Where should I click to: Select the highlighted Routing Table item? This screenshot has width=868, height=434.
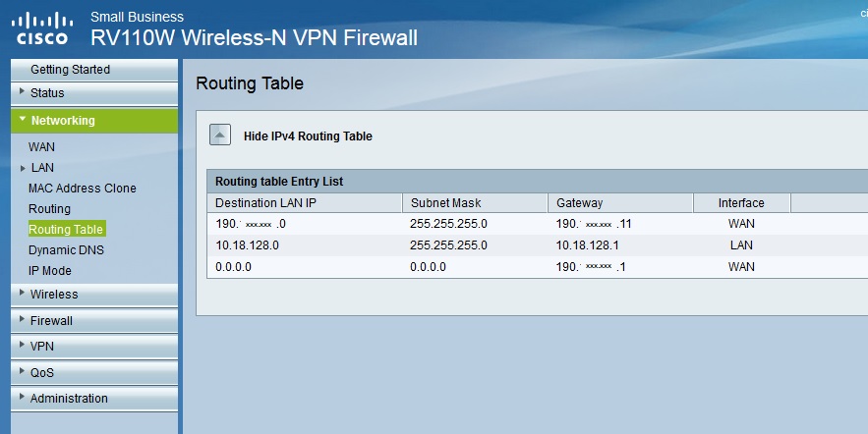coord(66,230)
